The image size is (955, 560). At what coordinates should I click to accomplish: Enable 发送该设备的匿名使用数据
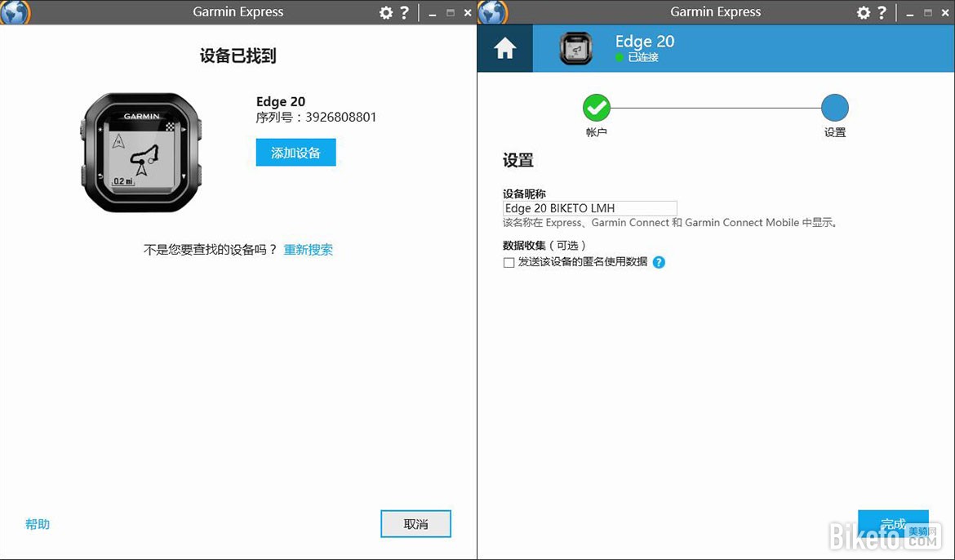pos(509,262)
